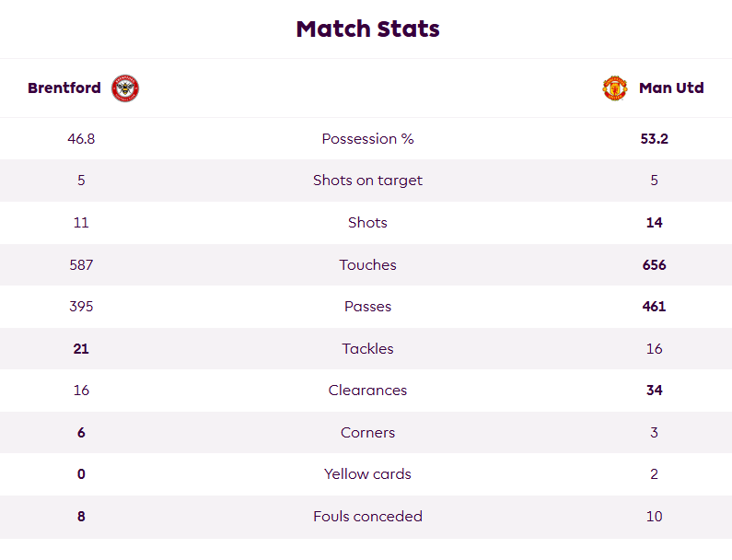
Task: Click Man Utd clearances value 34
Action: (x=654, y=390)
